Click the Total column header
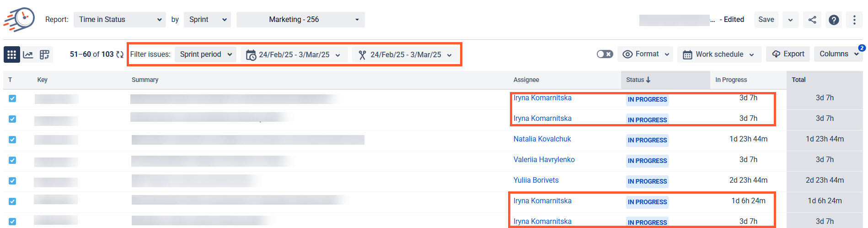The image size is (868, 228). click(798, 80)
